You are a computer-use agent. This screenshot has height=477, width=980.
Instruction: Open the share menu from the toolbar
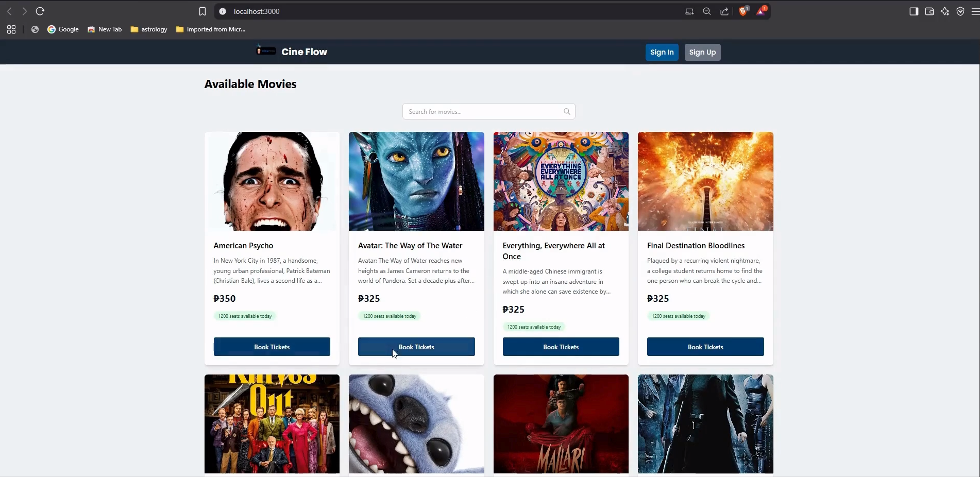(724, 11)
